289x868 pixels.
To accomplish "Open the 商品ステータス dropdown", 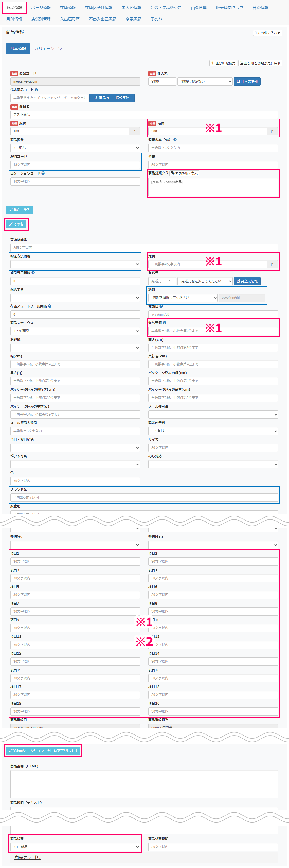I will (x=75, y=331).
